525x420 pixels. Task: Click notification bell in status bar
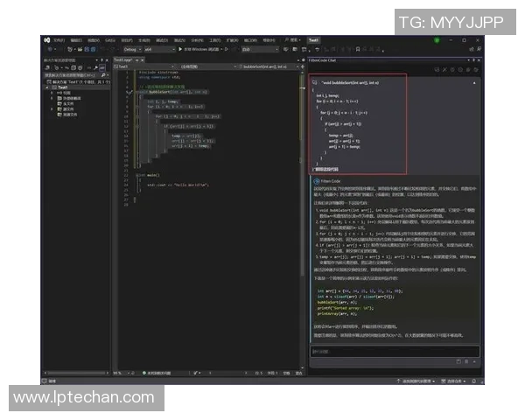pyautogui.click(x=473, y=381)
